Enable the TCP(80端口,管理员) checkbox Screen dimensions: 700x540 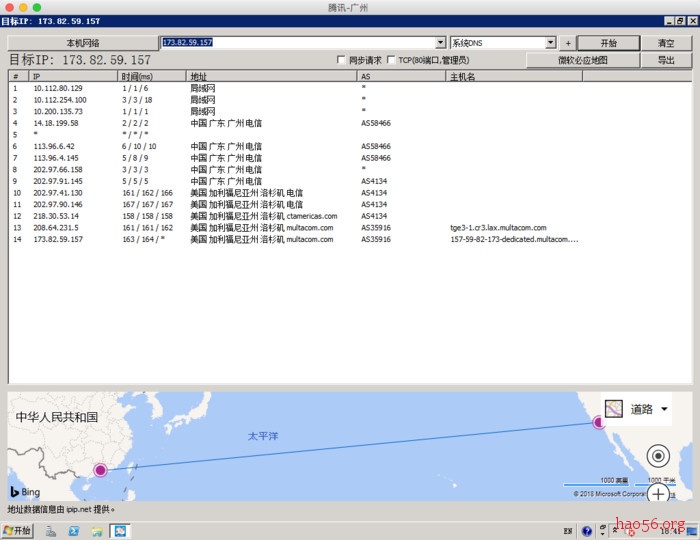pos(391,60)
